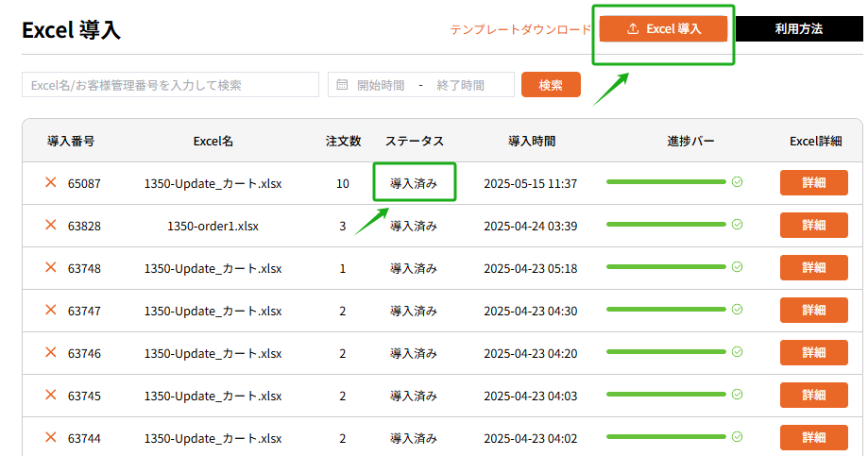Click the calendar icon in date range field
Viewport: 868px width, 456px height.
pyautogui.click(x=342, y=85)
